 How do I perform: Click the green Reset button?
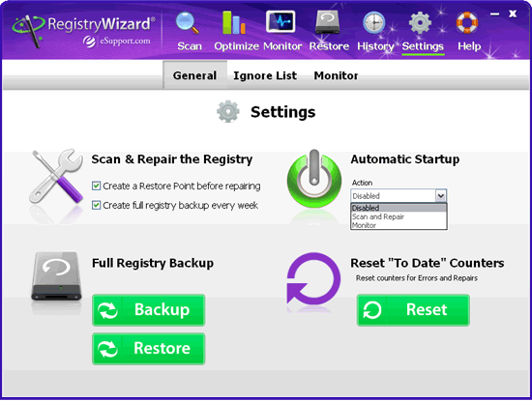click(x=413, y=310)
